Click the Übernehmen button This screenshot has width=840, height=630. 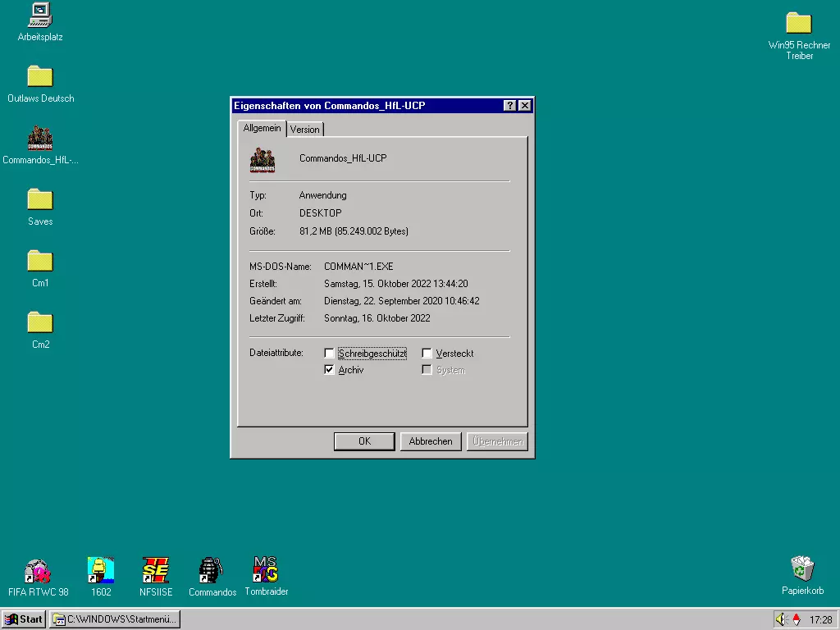[x=497, y=441]
